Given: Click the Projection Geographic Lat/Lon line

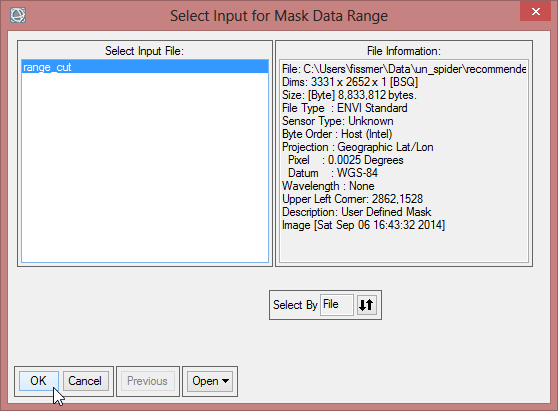Looking at the screenshot, I should point(357,147).
